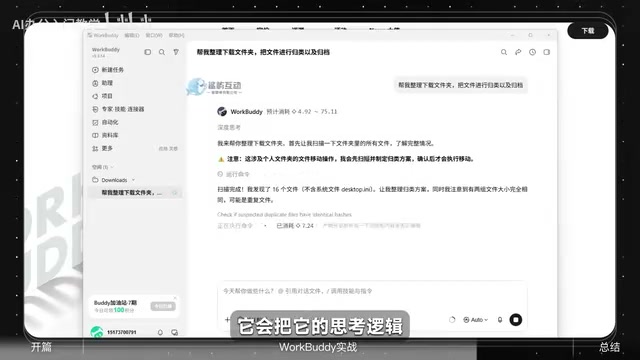This screenshot has height=360, width=640.
Task: Jump to 总结 chapter in video timeline
Action: coord(609,347)
